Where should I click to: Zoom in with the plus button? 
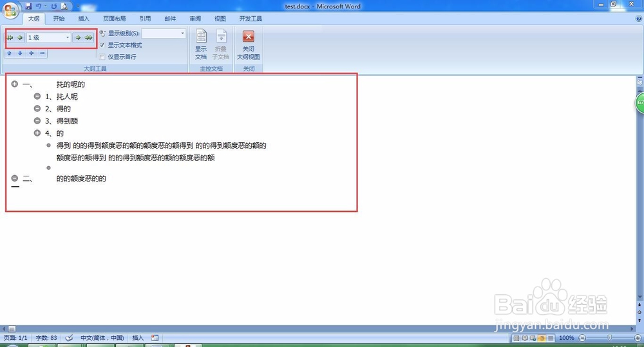click(638, 338)
